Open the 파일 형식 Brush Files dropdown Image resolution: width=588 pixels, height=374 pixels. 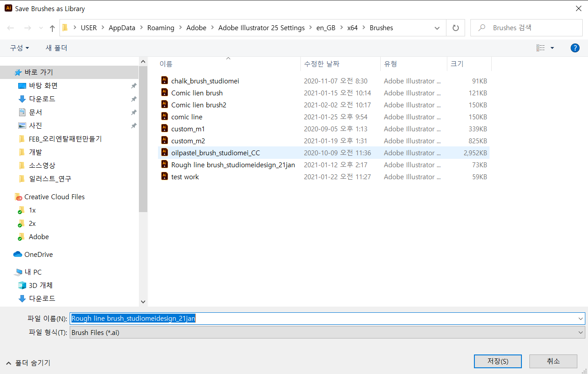[x=328, y=333]
